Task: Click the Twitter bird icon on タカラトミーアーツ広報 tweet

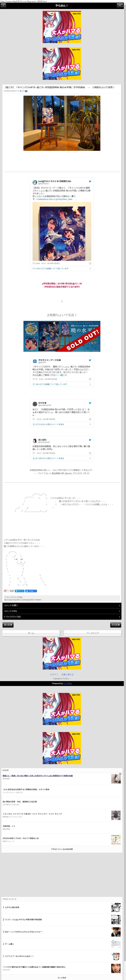Action: 90,360
